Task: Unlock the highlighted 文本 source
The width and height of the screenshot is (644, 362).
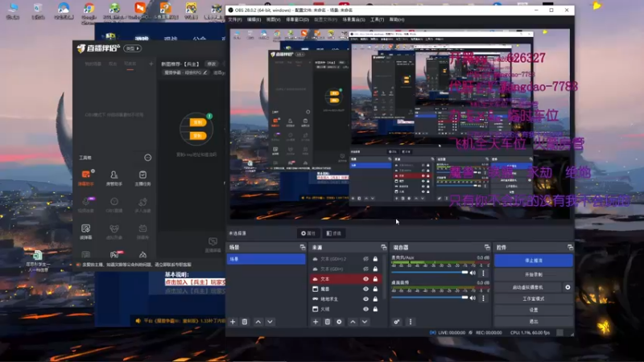Action: click(x=375, y=279)
